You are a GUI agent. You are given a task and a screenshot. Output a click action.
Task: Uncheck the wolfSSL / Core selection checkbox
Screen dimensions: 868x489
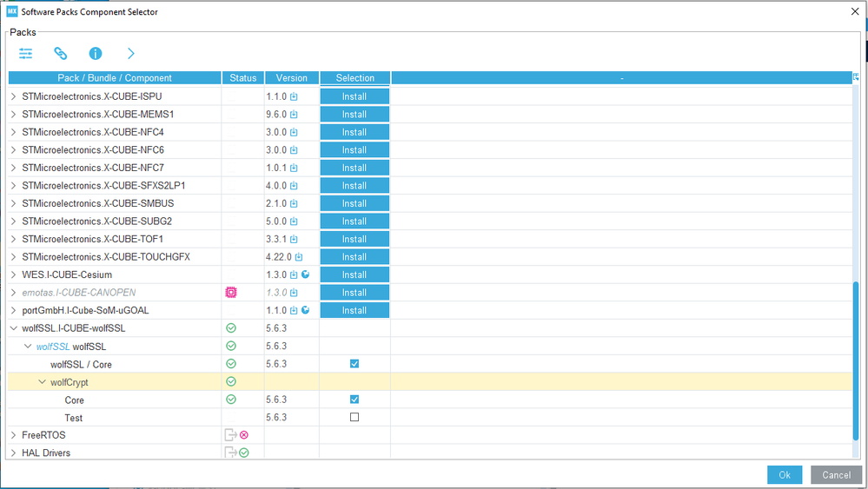click(354, 363)
